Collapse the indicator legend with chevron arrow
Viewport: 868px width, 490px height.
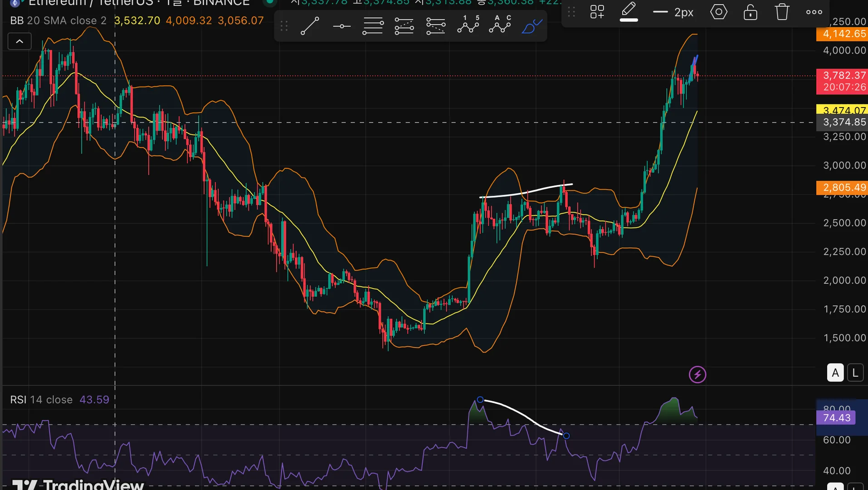(x=20, y=42)
